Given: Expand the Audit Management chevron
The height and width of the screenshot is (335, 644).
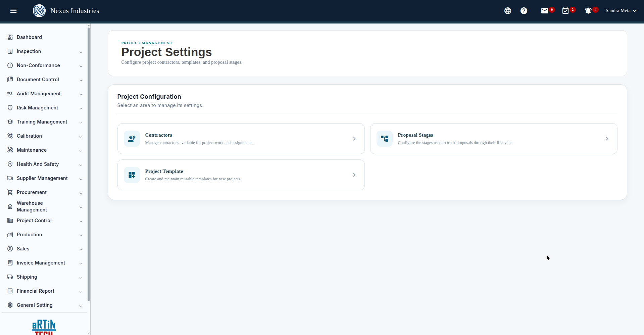Looking at the screenshot, I should click(x=81, y=94).
